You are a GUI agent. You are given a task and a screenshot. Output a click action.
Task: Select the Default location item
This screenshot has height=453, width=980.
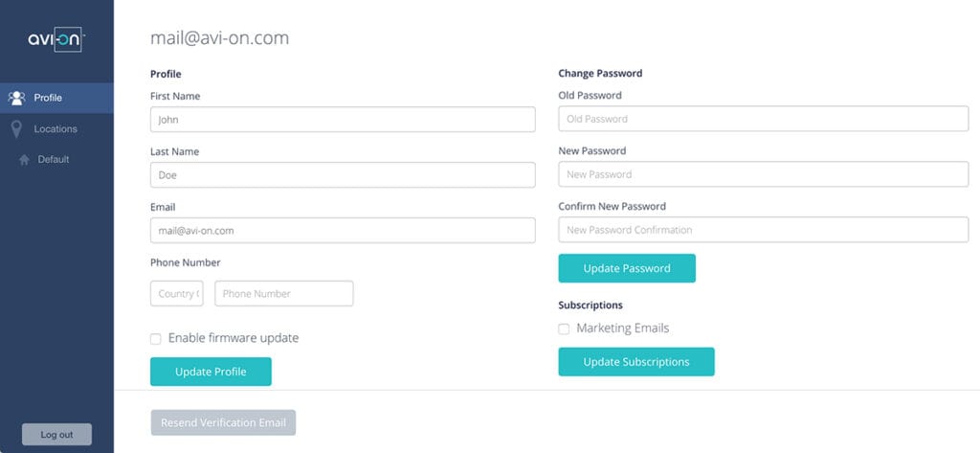[x=54, y=160]
